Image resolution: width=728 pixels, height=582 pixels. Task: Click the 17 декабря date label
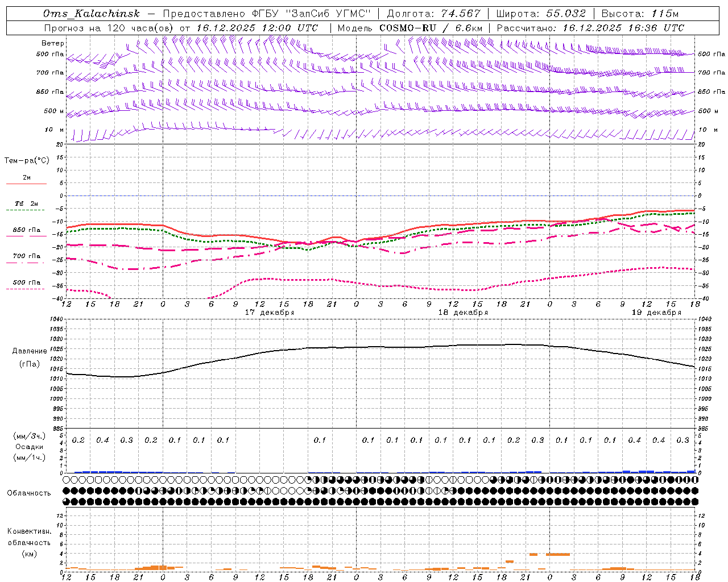point(270,312)
